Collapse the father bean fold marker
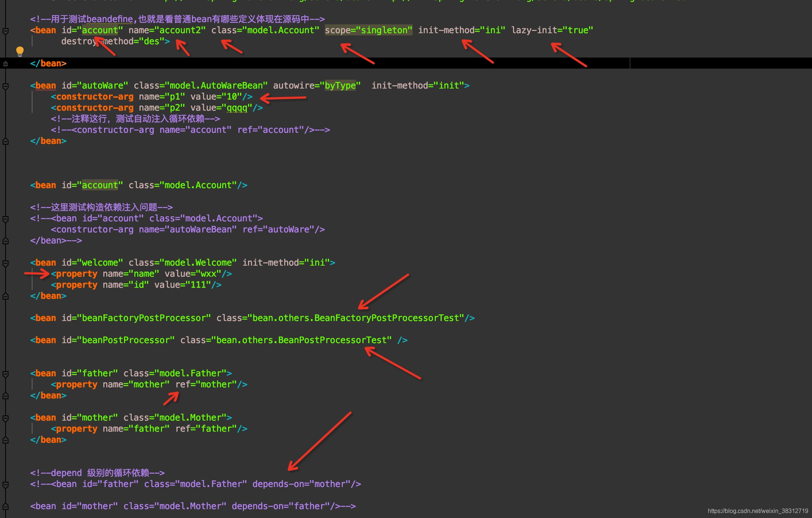Viewport: 812px width, 518px height. click(x=6, y=374)
